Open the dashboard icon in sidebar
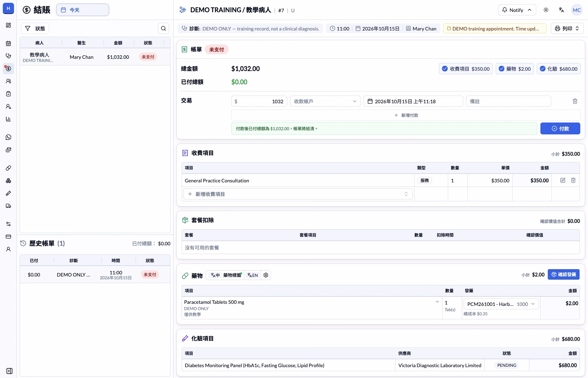 tap(8, 25)
